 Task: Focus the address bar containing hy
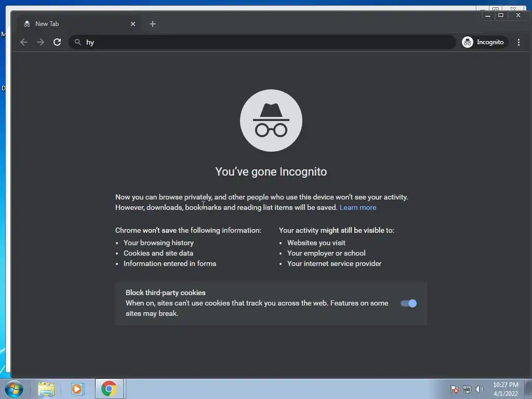(x=262, y=42)
